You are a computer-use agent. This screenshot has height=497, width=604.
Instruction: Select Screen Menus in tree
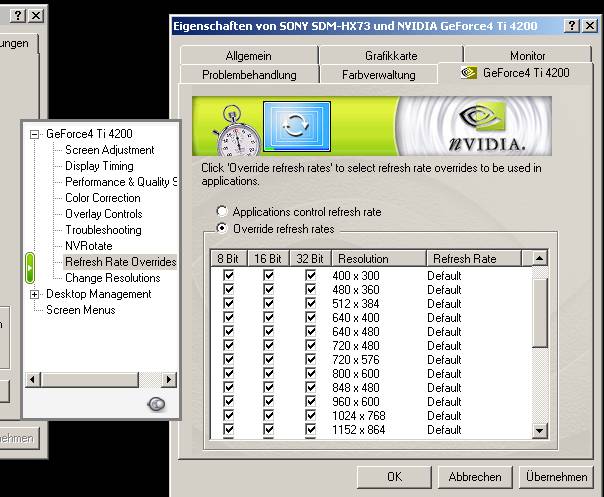click(x=81, y=310)
